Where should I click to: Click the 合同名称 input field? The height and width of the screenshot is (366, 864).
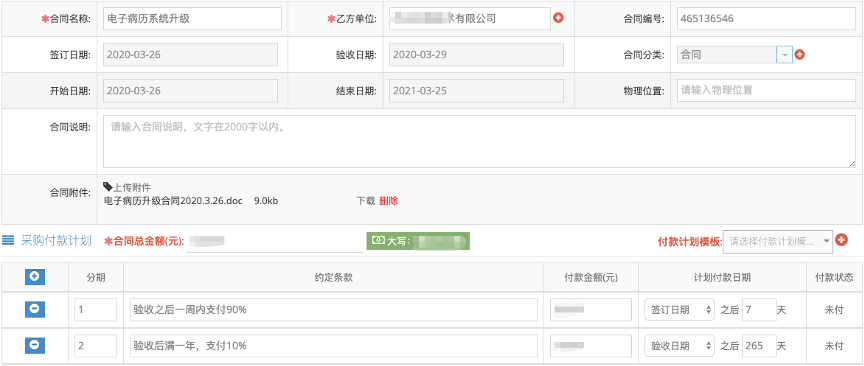coord(192,18)
